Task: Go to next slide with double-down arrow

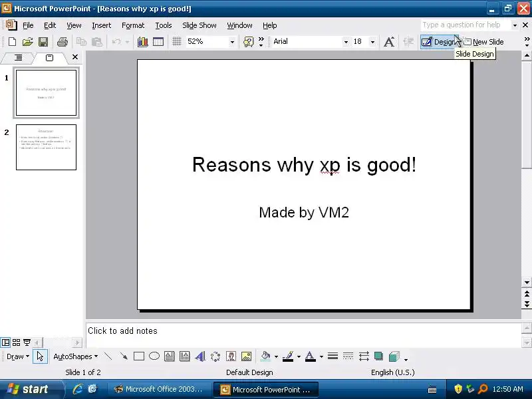Action: [x=527, y=304]
